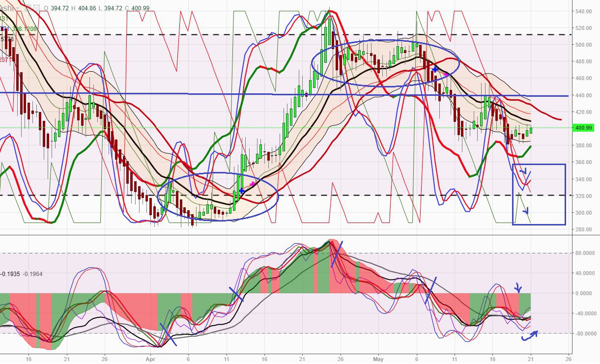Click the icon left of the settings gear

click(28, 8)
